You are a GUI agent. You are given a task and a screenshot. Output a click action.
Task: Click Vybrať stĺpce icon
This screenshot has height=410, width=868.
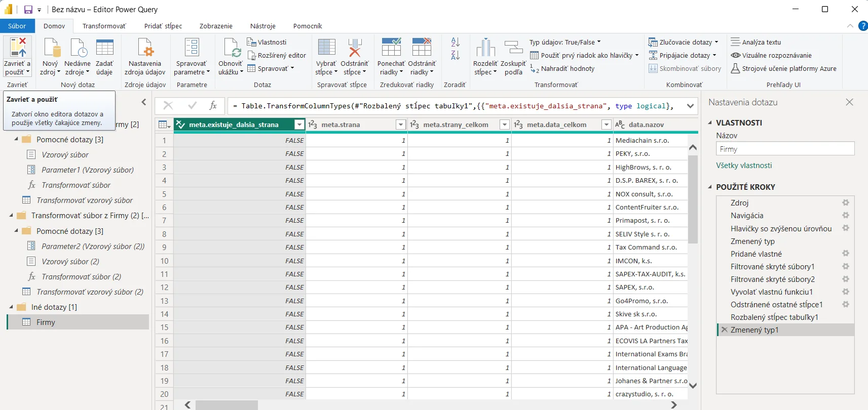click(326, 48)
